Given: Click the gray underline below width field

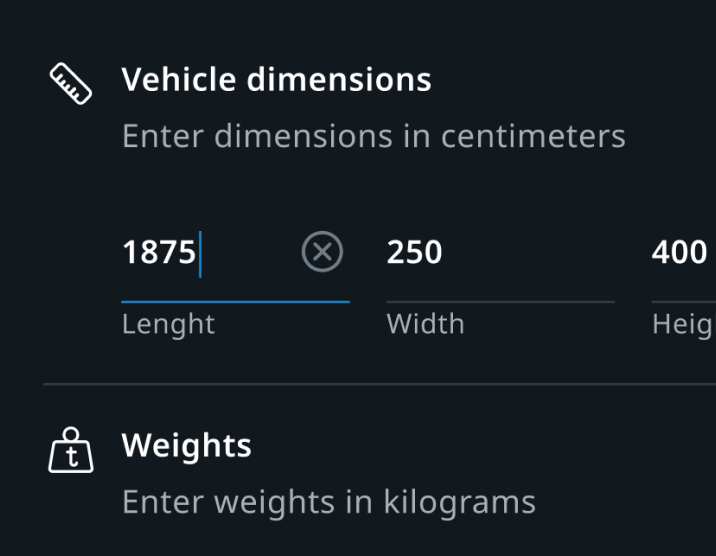Looking at the screenshot, I should 500,301.
